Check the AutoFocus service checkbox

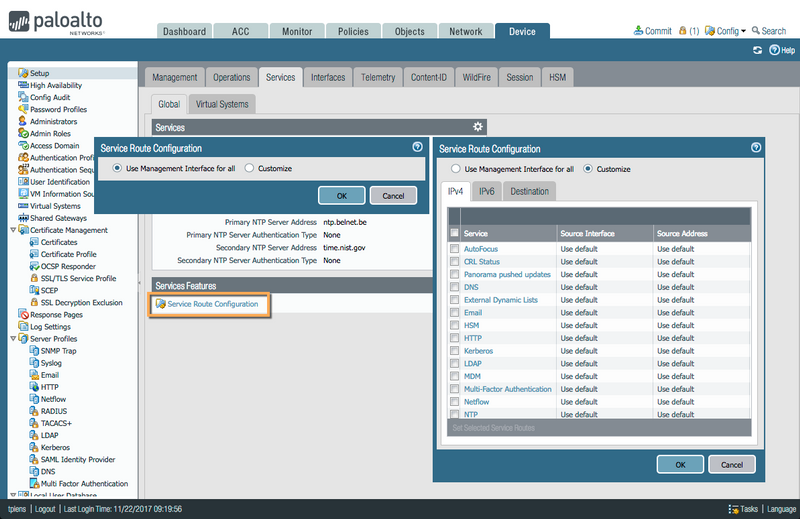(454, 249)
